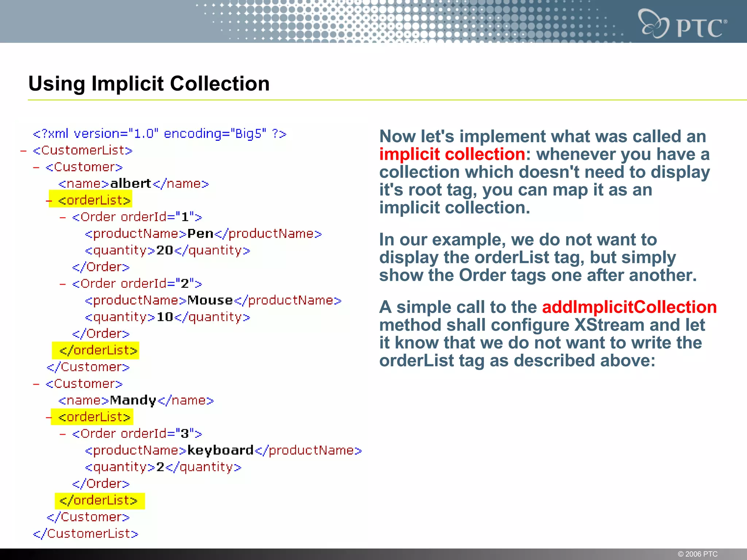Click the red word addImplicitCollection

630,307
